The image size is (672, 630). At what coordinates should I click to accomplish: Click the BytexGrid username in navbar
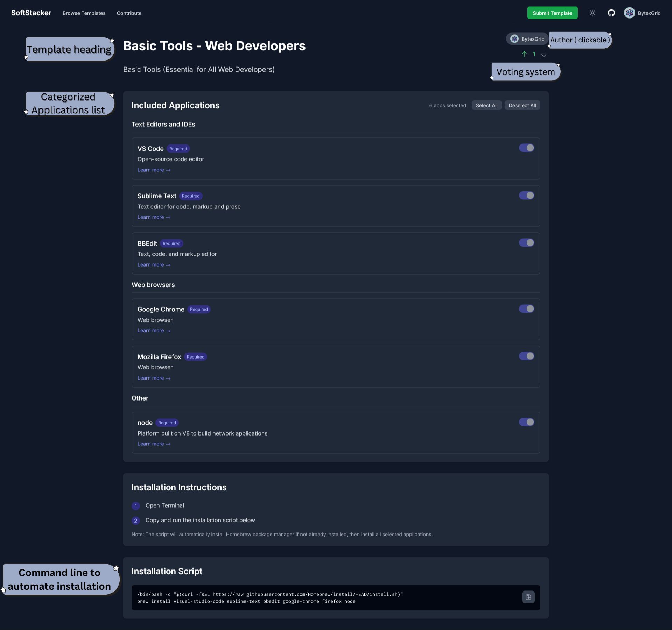point(649,13)
